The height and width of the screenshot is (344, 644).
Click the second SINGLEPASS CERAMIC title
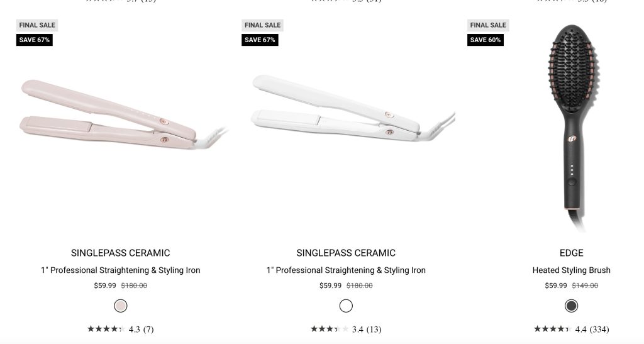coord(346,253)
